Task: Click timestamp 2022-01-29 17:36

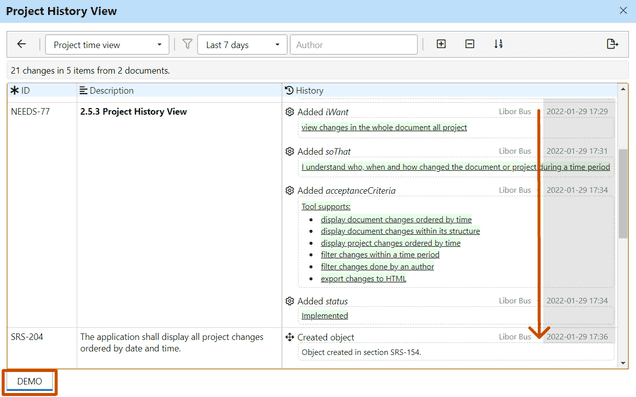Action: coord(577,337)
